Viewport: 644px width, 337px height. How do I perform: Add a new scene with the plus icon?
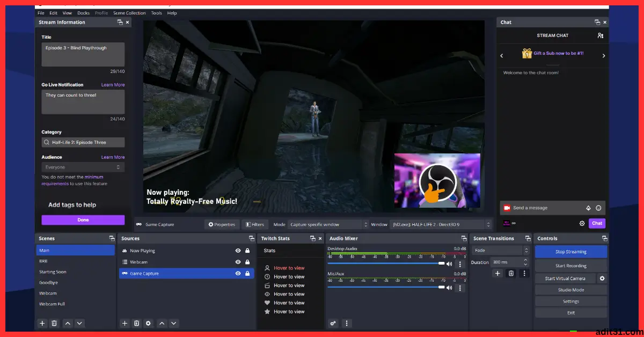coord(42,323)
